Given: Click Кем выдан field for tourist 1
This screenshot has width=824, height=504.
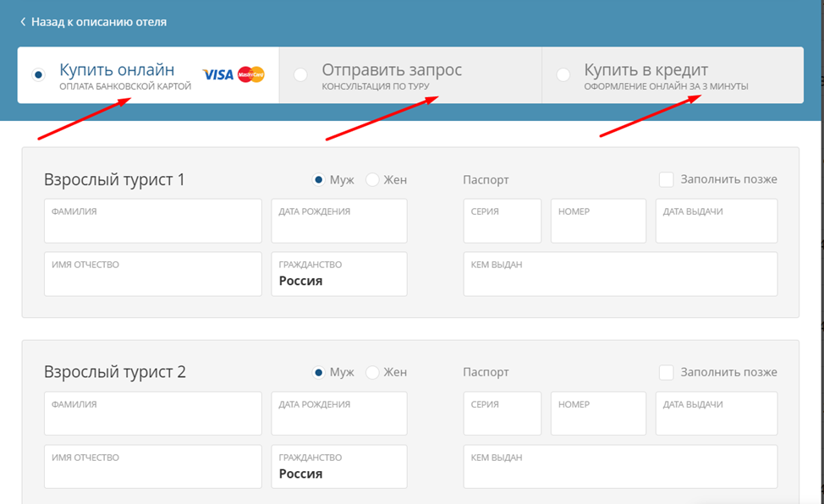Looking at the screenshot, I should 619,274.
